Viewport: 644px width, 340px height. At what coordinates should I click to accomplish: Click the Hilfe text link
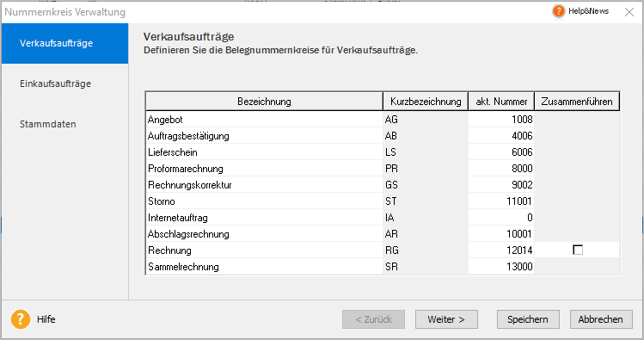(x=46, y=319)
